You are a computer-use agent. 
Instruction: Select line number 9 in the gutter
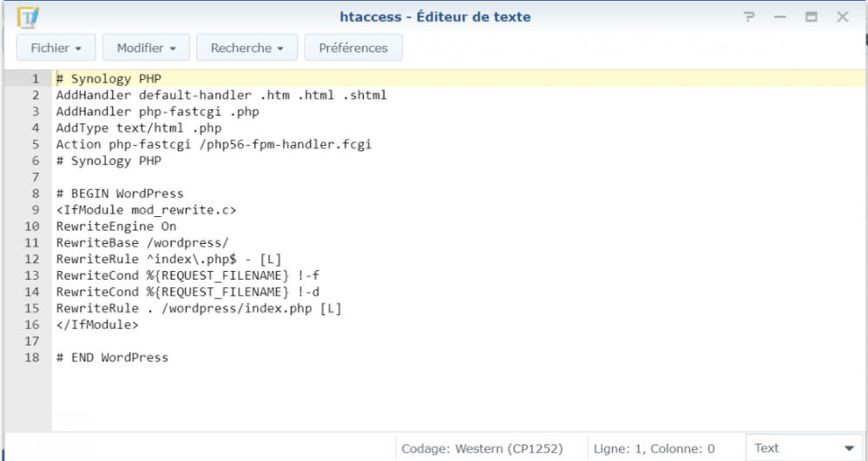[36, 209]
